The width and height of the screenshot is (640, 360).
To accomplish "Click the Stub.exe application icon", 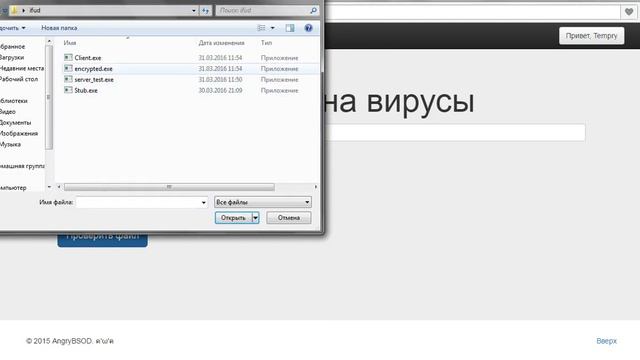I will [x=68, y=90].
